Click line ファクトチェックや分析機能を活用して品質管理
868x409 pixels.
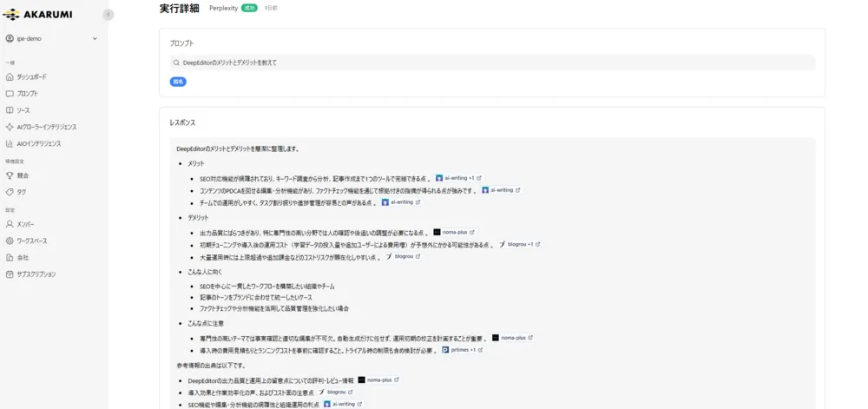click(274, 308)
